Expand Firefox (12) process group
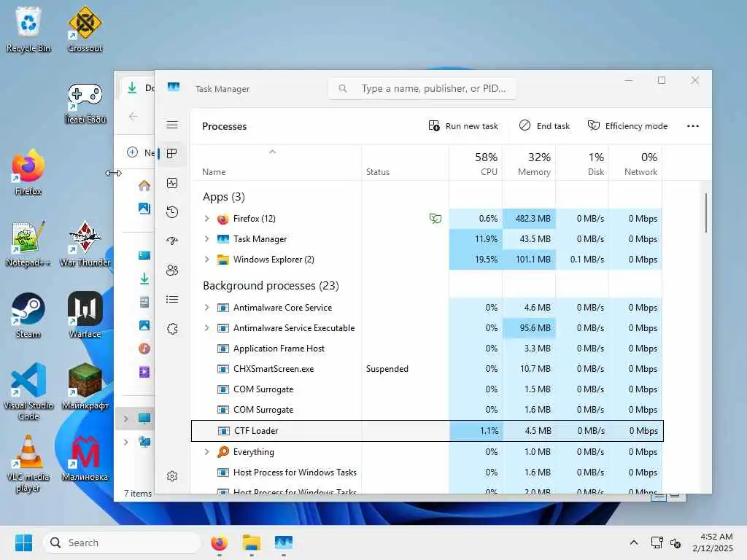This screenshot has width=747, height=560. pyautogui.click(x=206, y=219)
